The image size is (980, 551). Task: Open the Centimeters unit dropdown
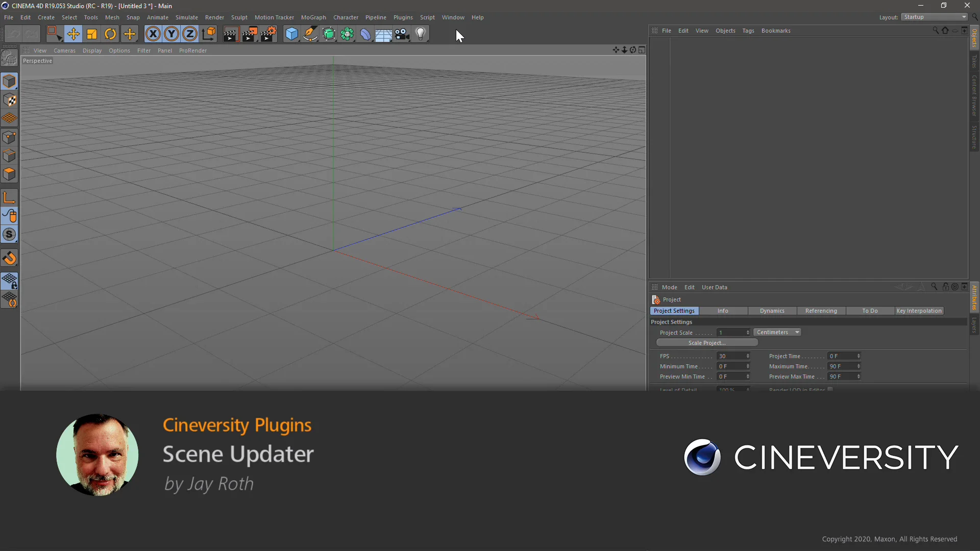[777, 332]
